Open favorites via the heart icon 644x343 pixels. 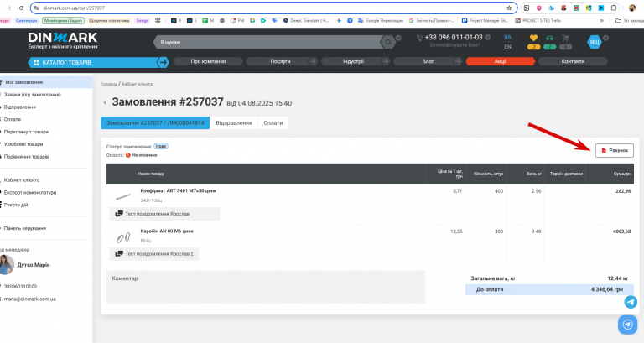533,39
